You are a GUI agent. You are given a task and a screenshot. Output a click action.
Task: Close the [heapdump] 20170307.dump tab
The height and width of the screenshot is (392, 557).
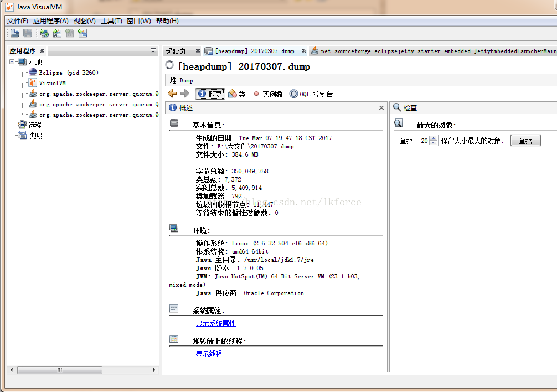[x=304, y=51]
